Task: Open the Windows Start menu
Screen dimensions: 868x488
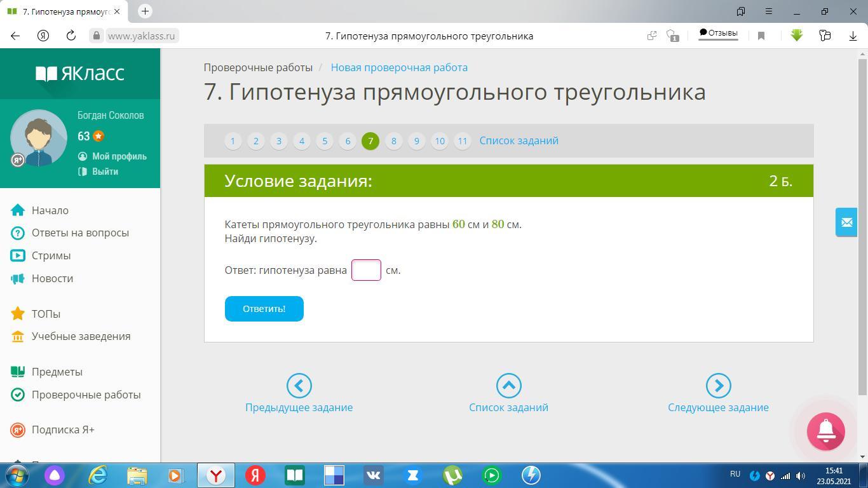Action: pos(17,475)
